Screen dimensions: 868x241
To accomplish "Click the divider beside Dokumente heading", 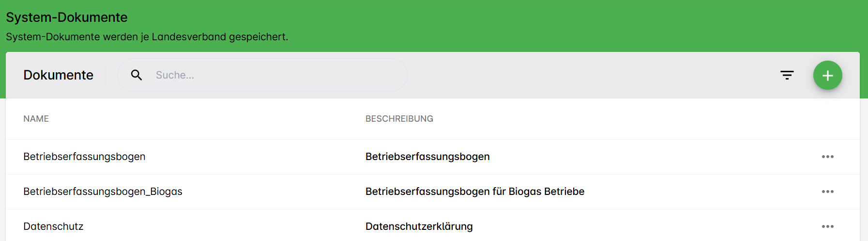I will click(x=106, y=75).
